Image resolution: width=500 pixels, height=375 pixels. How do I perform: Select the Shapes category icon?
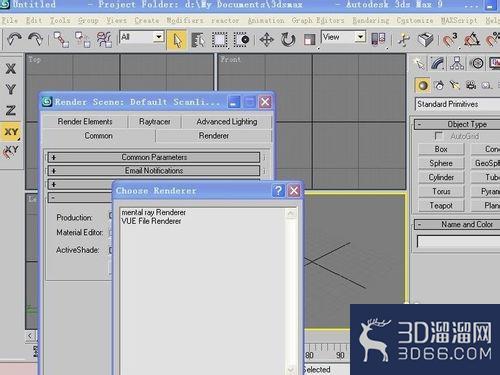439,86
